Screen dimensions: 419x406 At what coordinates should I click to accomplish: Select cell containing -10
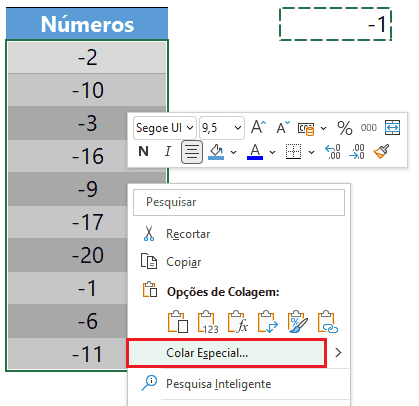(87, 90)
